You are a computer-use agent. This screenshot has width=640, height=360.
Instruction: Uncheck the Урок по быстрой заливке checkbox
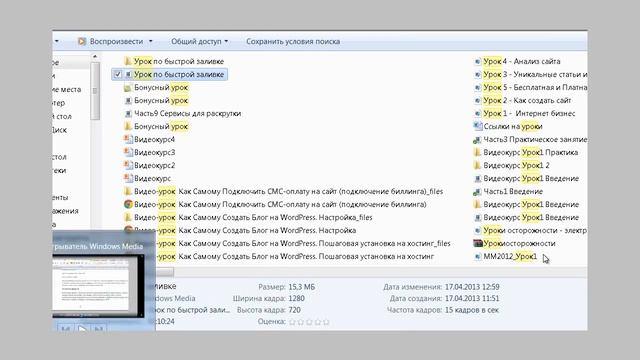(x=118, y=74)
